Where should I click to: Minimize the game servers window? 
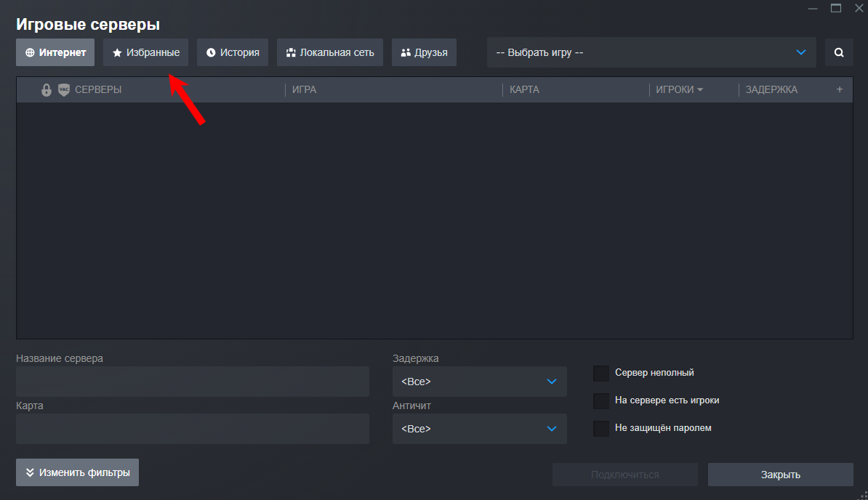click(x=813, y=8)
